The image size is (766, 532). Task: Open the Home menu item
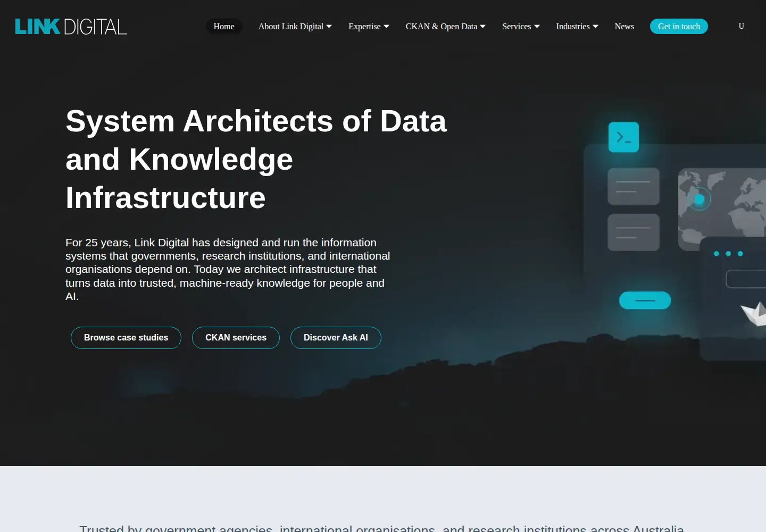point(224,27)
